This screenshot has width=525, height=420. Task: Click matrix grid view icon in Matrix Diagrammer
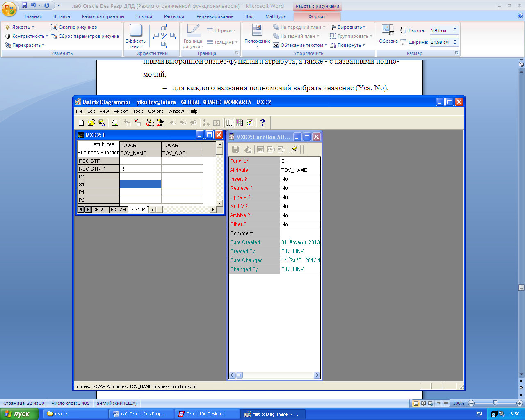[230, 123]
